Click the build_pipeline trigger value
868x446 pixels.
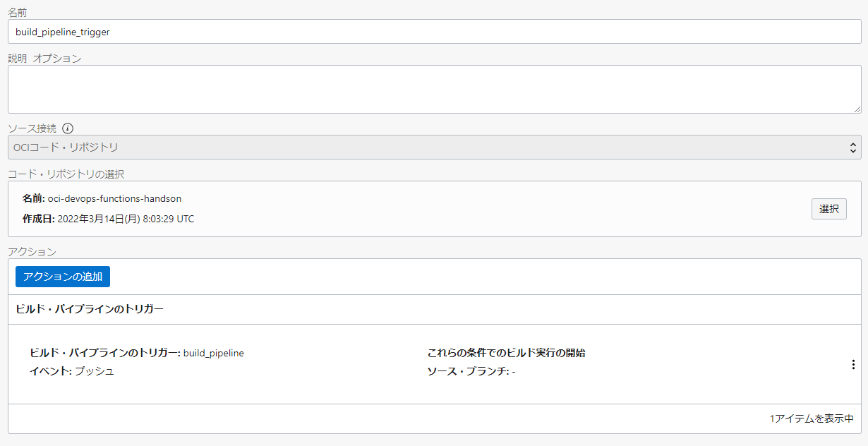click(x=213, y=353)
